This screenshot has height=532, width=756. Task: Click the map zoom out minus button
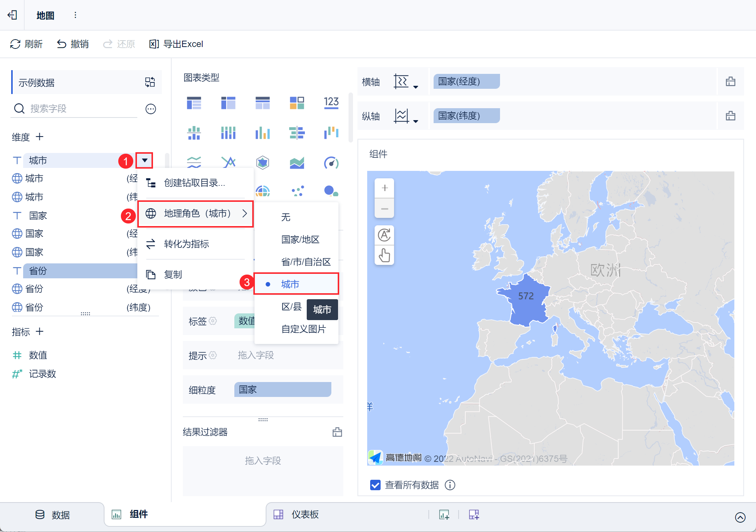[x=384, y=208]
